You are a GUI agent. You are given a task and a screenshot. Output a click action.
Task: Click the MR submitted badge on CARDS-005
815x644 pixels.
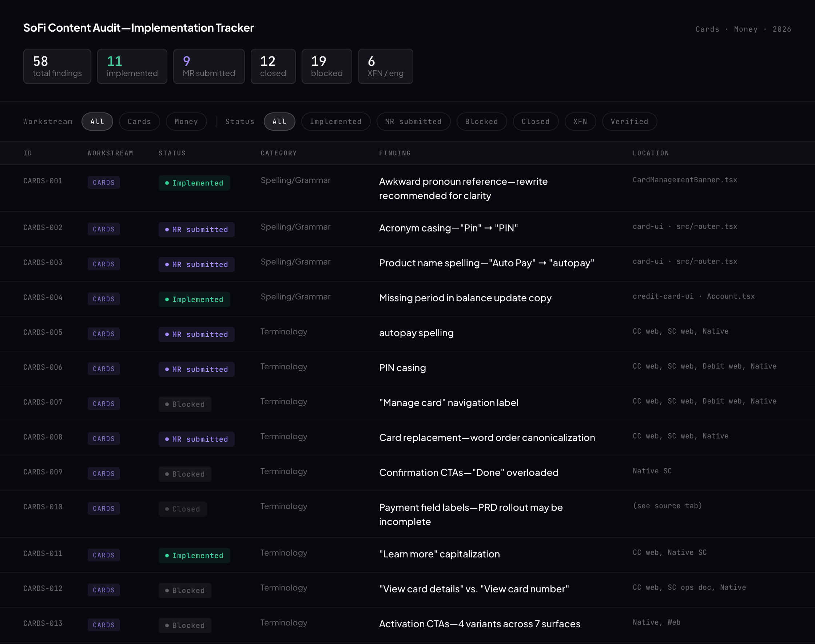click(197, 334)
